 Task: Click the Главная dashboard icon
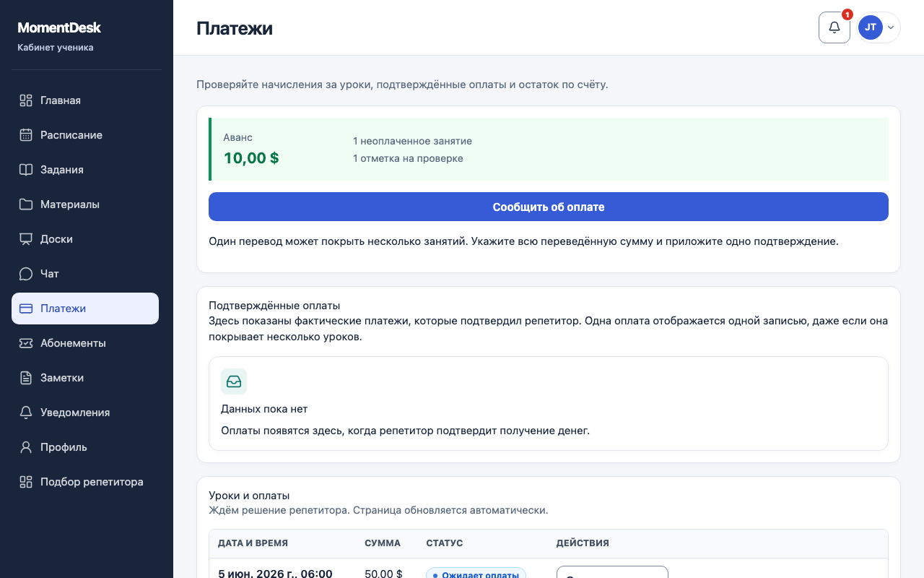coord(26,100)
